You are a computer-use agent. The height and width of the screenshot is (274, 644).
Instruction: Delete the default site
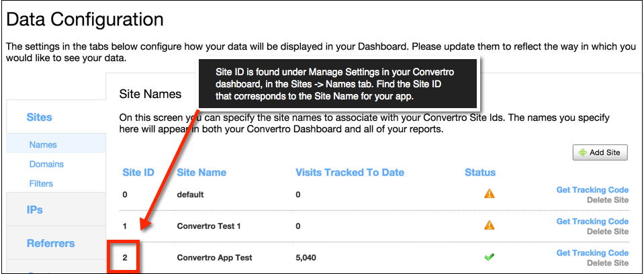[608, 200]
